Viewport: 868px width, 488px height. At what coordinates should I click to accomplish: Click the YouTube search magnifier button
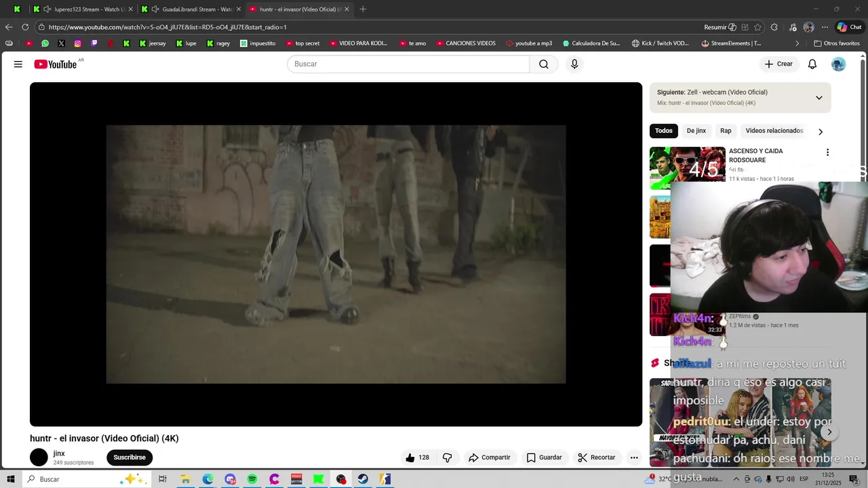coord(544,64)
